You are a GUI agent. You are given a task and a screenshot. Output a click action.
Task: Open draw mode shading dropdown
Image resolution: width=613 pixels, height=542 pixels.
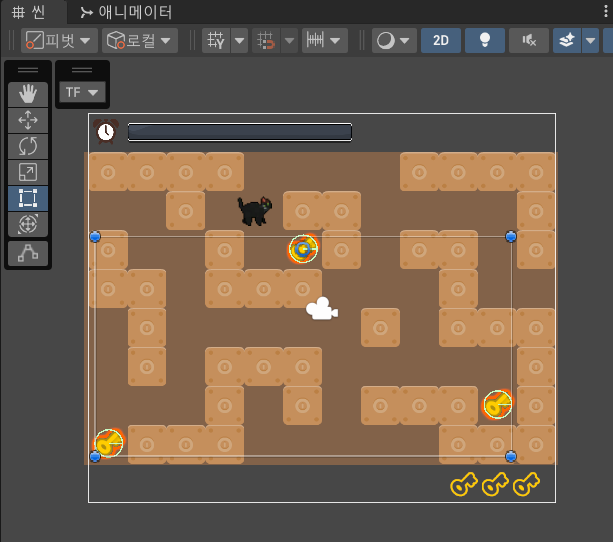click(x=394, y=40)
